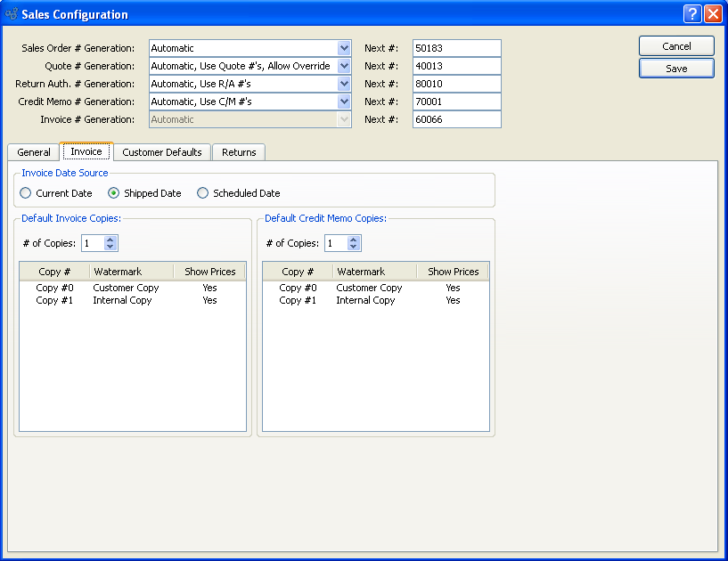Increase the Invoice number of copies spinner
Viewport: 728px width, 561px height.
coord(110,240)
